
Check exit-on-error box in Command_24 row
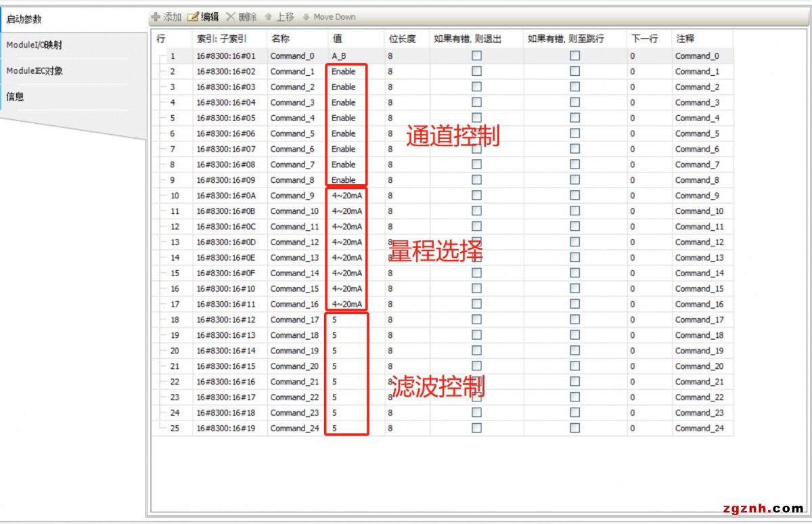tap(476, 429)
